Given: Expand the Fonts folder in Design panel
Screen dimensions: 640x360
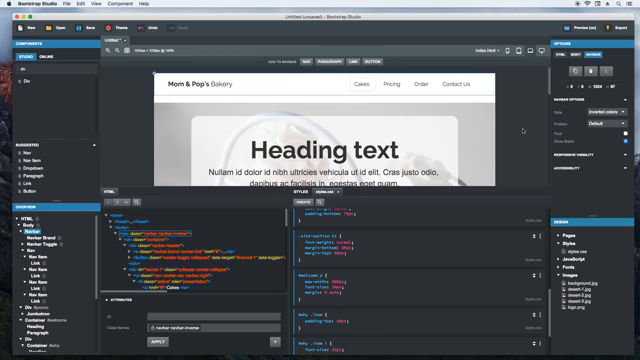Looking at the screenshot, I should (558, 267).
